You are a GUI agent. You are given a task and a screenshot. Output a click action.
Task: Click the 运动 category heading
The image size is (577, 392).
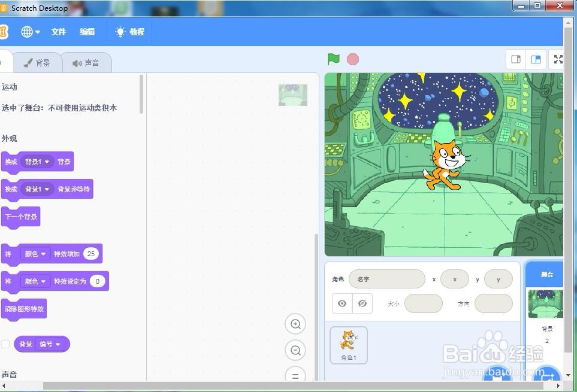[9, 87]
